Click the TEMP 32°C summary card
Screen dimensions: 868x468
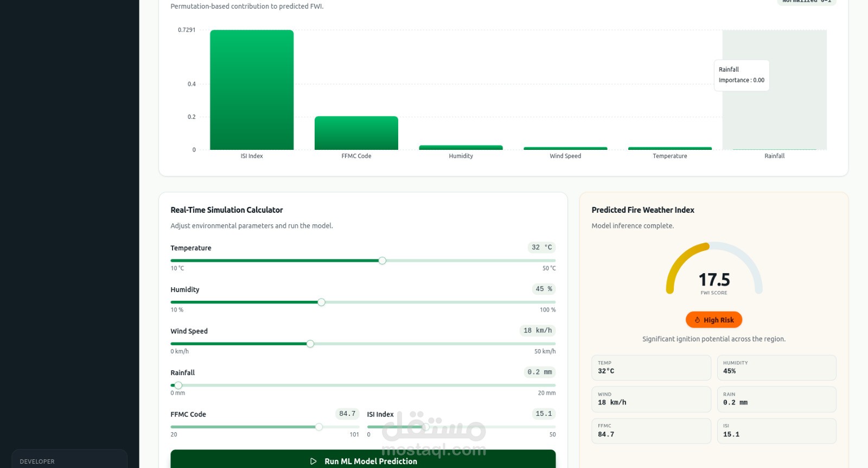(651, 368)
